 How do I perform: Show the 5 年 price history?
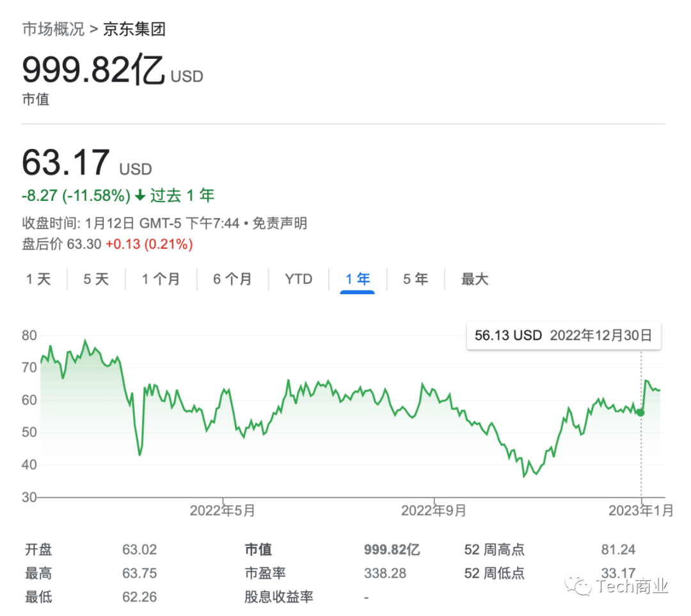415,280
